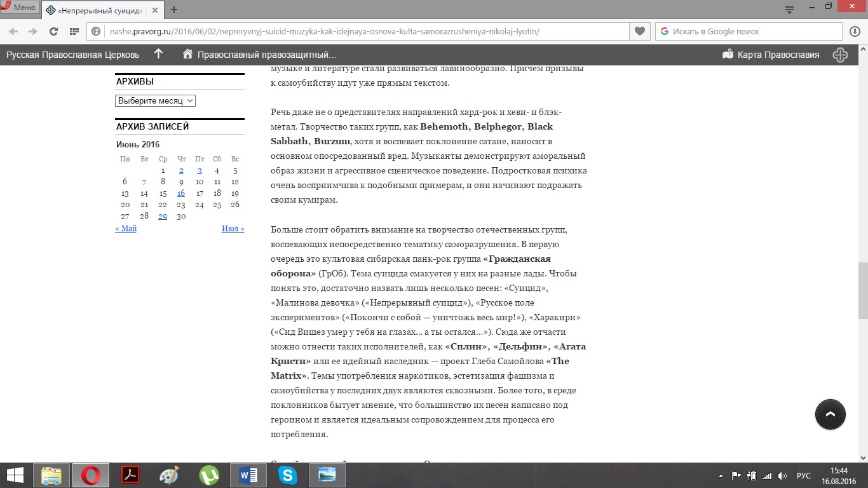This screenshot has width=868, height=488.
Task: Click the bold word «Сплин»
Action: click(x=466, y=346)
